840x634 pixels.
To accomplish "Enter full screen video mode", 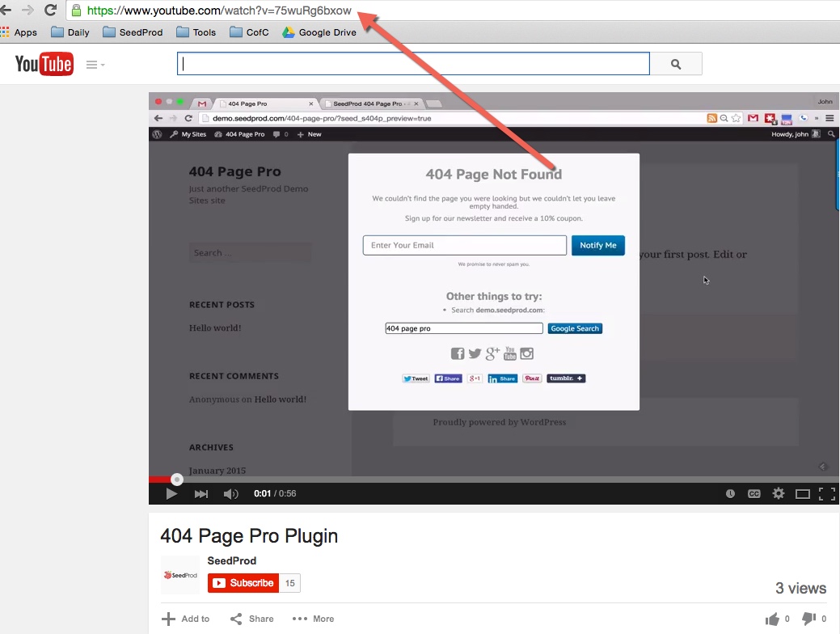I will (x=826, y=493).
